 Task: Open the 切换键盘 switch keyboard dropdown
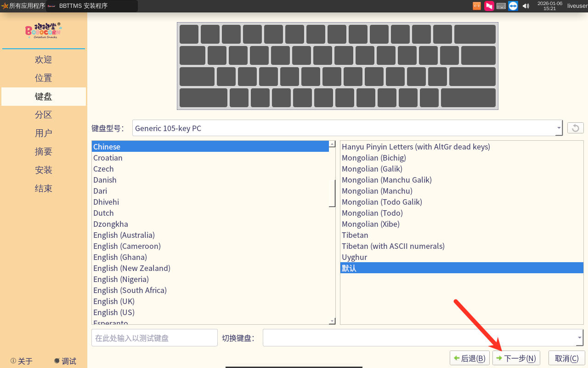[x=579, y=338]
